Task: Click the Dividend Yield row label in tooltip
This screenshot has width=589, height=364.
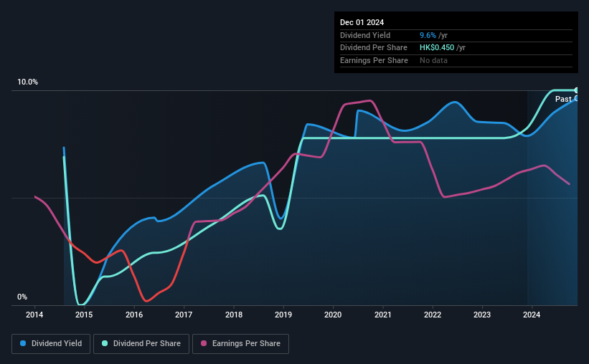Action: [x=365, y=35]
